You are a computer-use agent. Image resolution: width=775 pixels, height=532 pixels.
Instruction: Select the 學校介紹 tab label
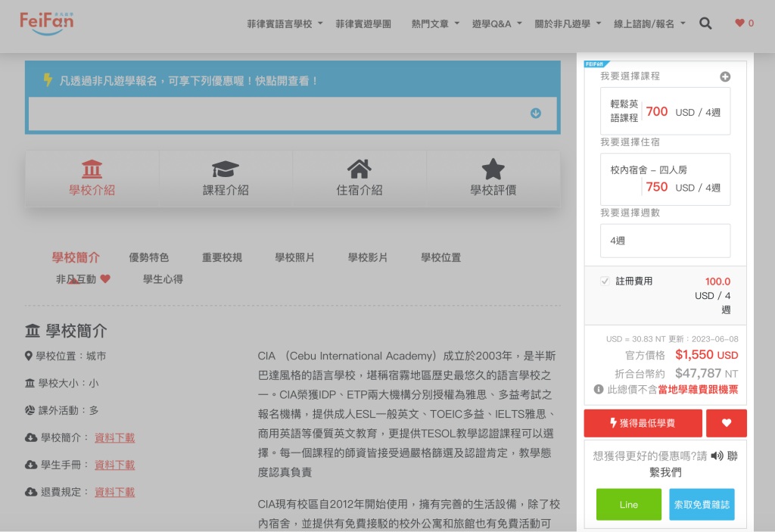[92, 190]
